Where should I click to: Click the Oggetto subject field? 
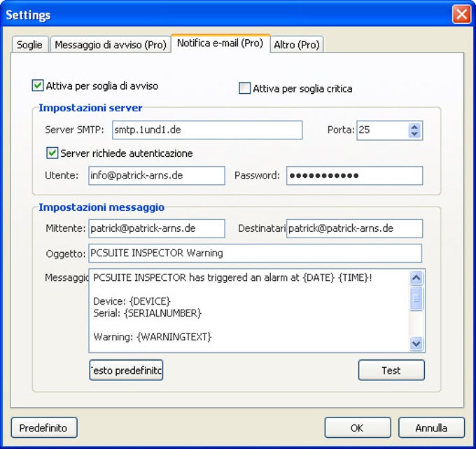tap(255, 253)
